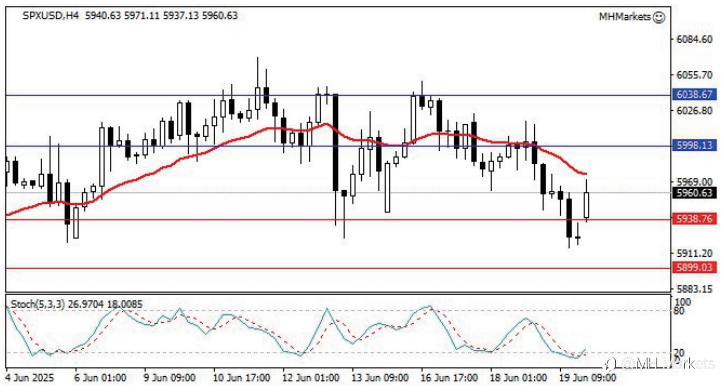Click the stochastic 80 level label
Viewport: 724px width, 392px height.
pyautogui.click(x=679, y=311)
